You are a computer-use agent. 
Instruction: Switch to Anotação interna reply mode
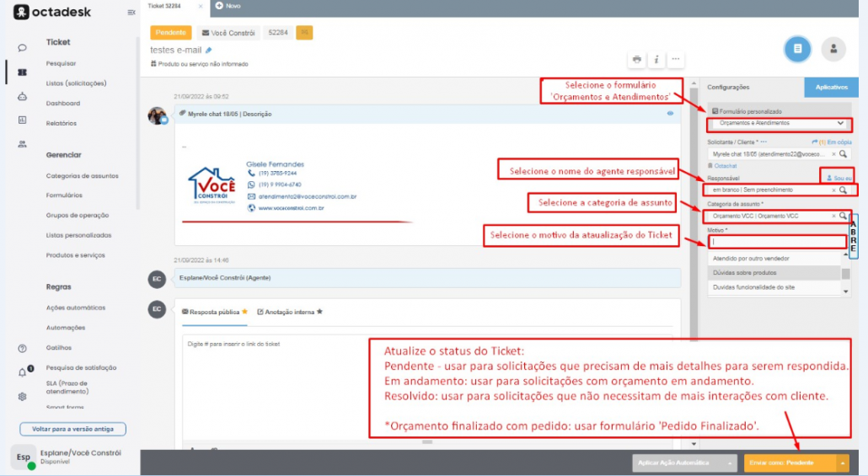click(289, 312)
